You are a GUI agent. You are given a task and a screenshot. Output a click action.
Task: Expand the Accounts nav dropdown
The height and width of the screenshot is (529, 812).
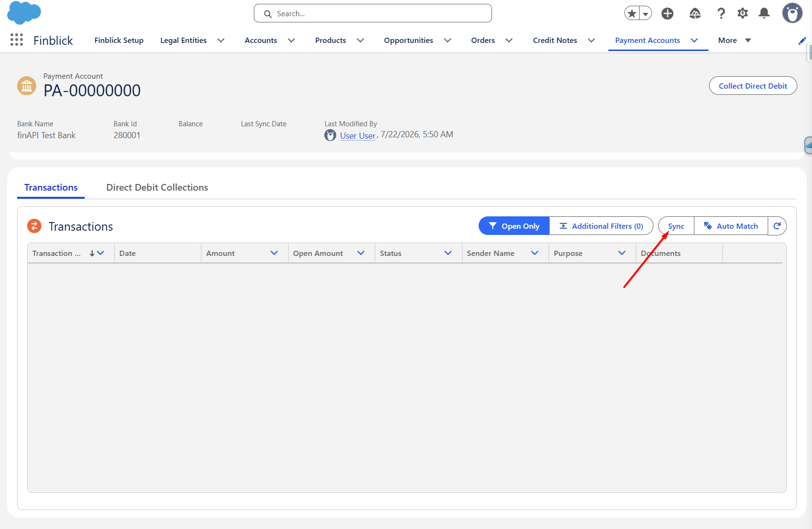(291, 41)
